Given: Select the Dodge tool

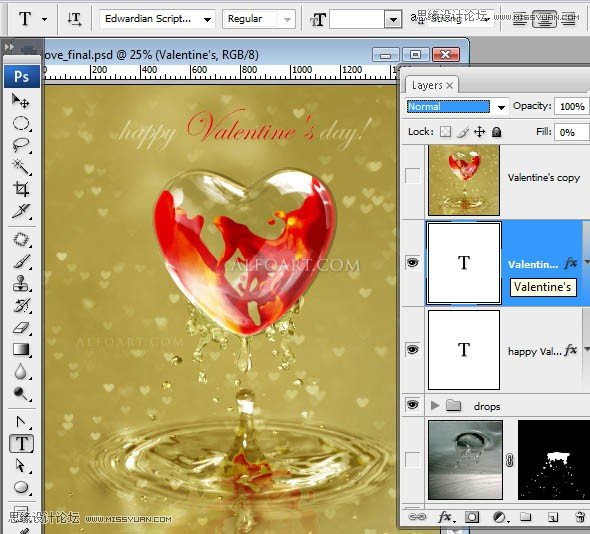Looking at the screenshot, I should [x=21, y=393].
